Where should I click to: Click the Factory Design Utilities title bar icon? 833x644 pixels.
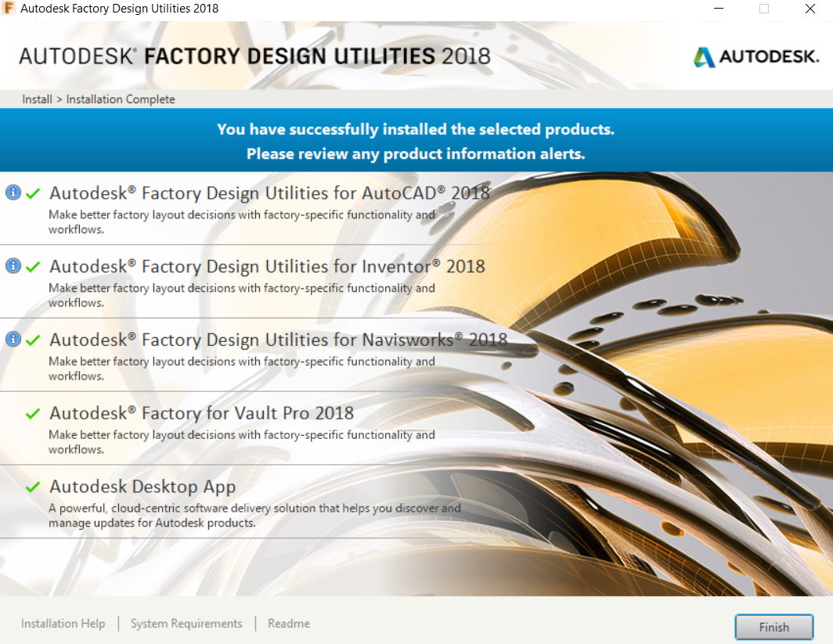click(9, 8)
